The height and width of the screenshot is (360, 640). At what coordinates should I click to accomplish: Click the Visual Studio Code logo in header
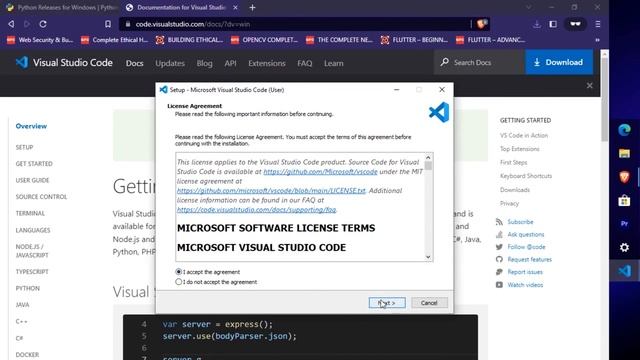tap(64, 62)
